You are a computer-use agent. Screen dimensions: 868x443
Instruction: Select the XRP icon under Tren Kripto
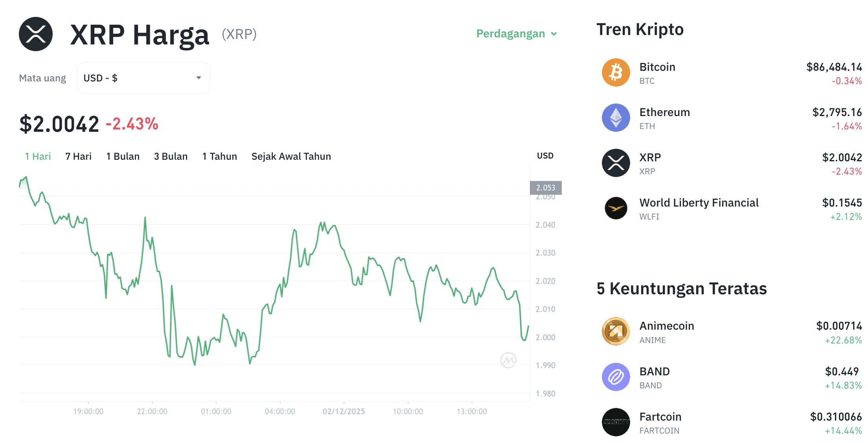coord(616,163)
